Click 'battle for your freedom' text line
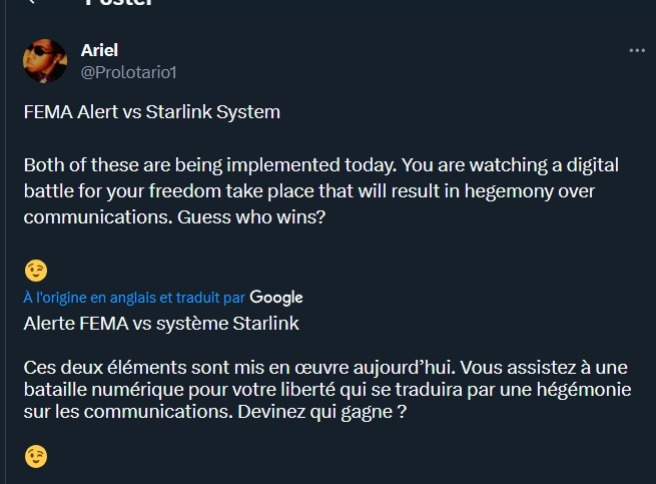656x484 pixels. 309,192
